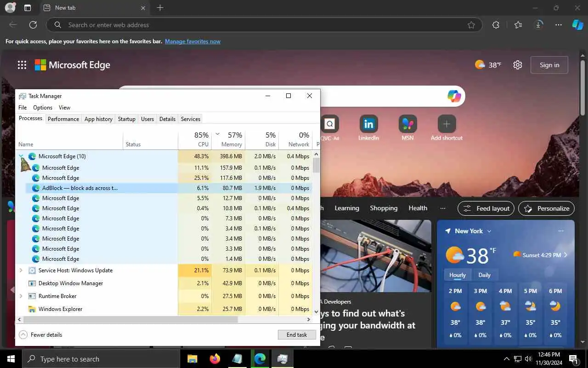Click the Edge Refresh icon
Screen dimensions: 588x368
pos(33,25)
